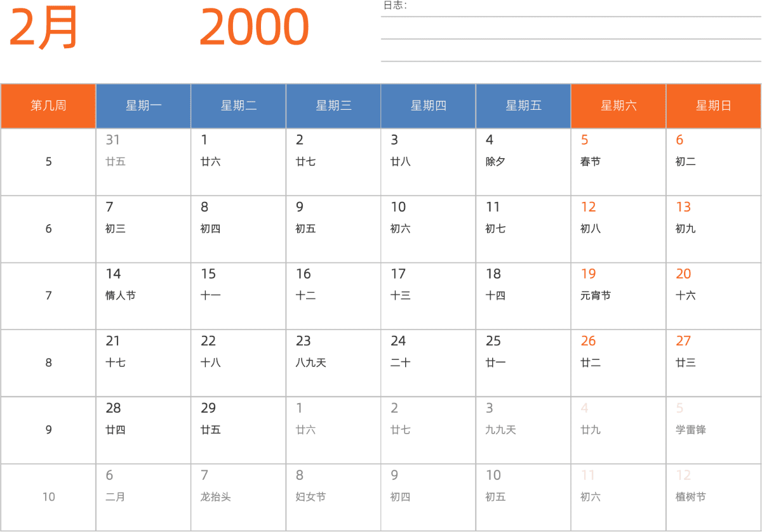
Task: Select the 星期六 column header
Action: click(618, 105)
